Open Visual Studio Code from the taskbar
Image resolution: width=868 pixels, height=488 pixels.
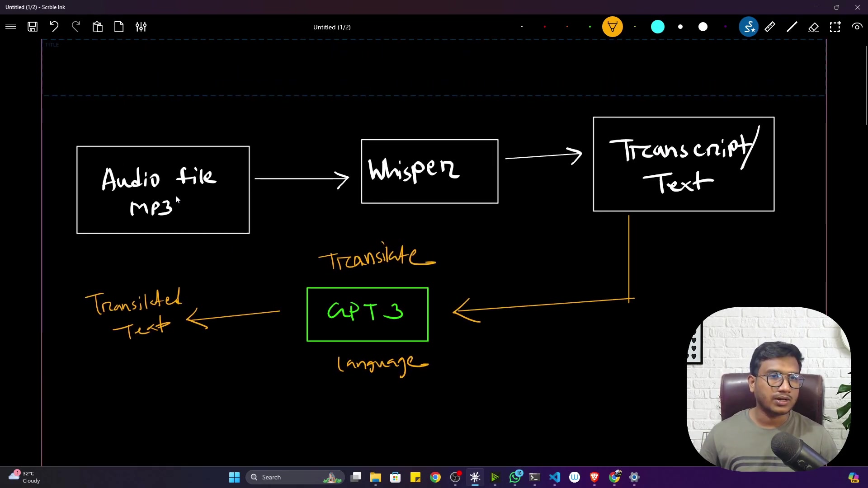[x=555, y=477]
